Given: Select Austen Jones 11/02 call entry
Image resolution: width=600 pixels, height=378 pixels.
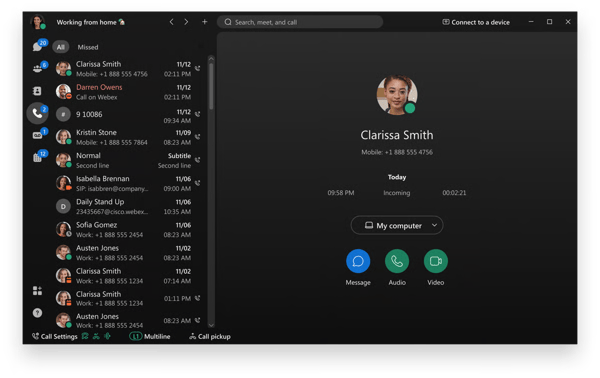Looking at the screenshot, I should (128, 253).
